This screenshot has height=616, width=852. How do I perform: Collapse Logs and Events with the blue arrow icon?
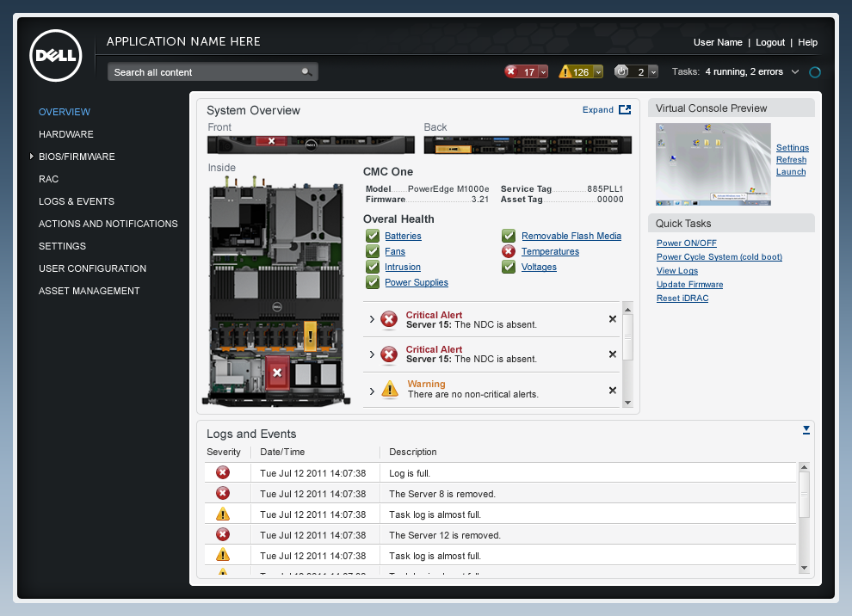point(806,429)
